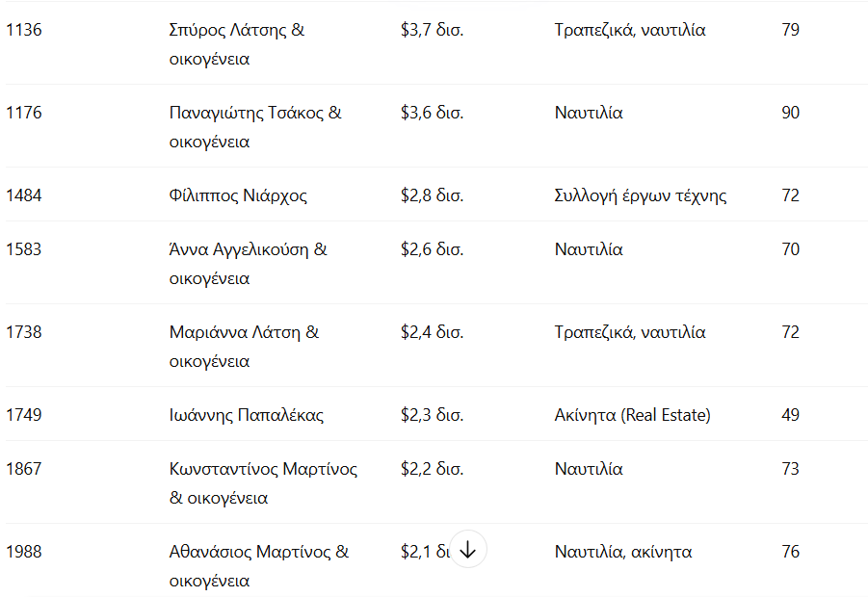The image size is (868, 597).
Task: Click the scroll-down arrow button
Action: tap(468, 550)
